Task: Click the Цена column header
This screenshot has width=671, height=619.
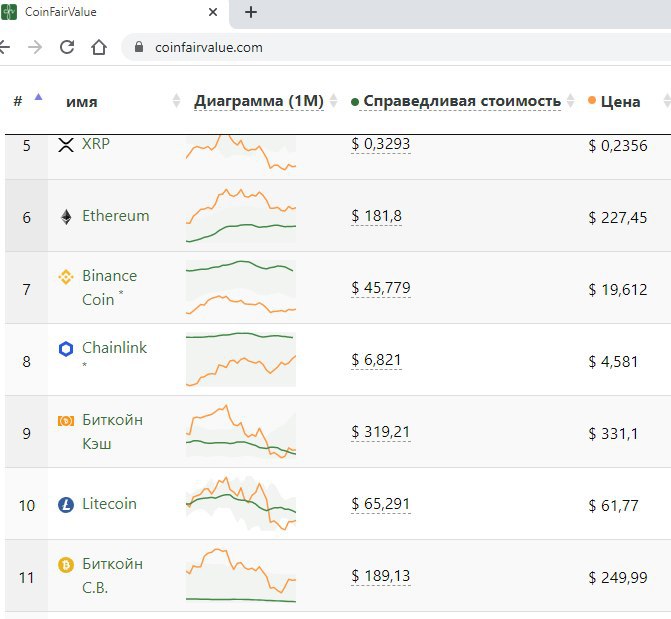Action: (x=621, y=102)
